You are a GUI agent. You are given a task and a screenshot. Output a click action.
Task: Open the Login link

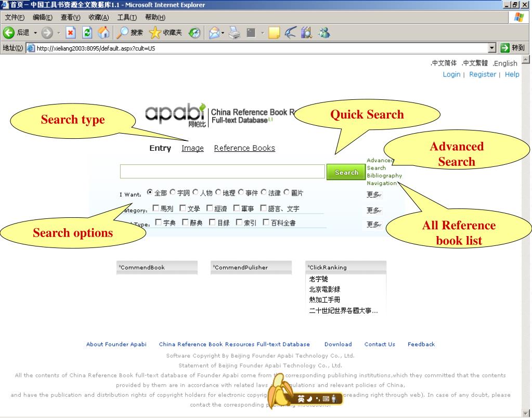[x=451, y=74]
